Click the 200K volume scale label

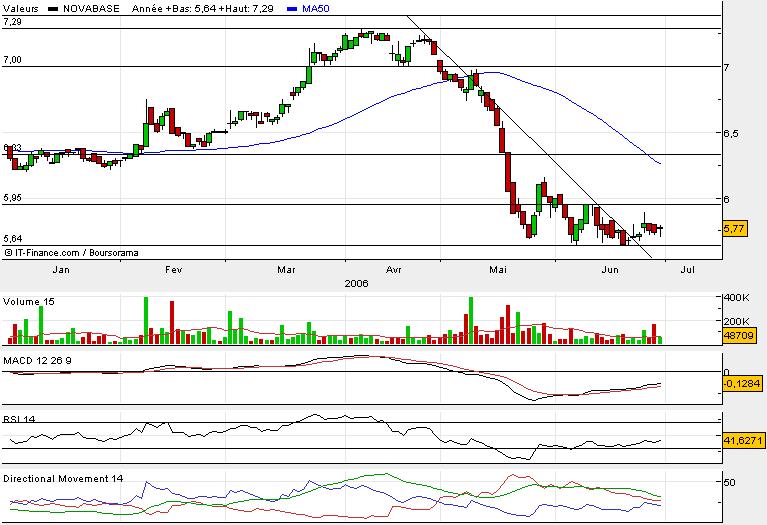click(737, 321)
